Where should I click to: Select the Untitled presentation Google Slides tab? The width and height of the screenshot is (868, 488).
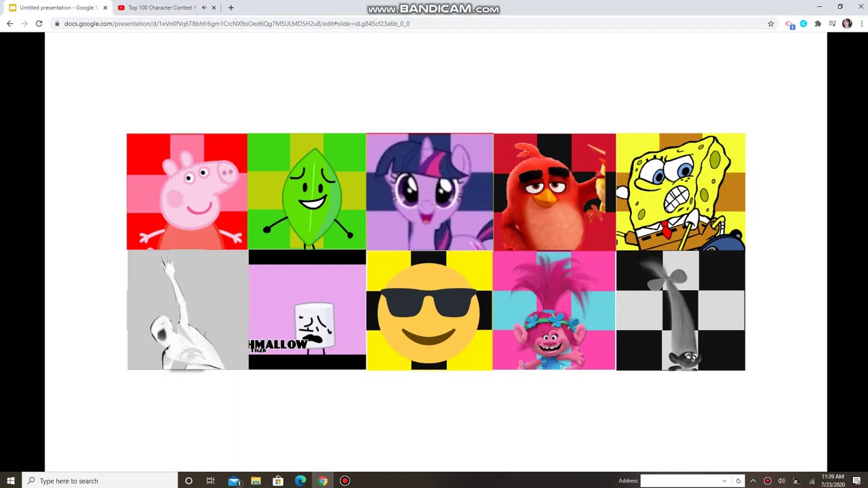point(58,7)
